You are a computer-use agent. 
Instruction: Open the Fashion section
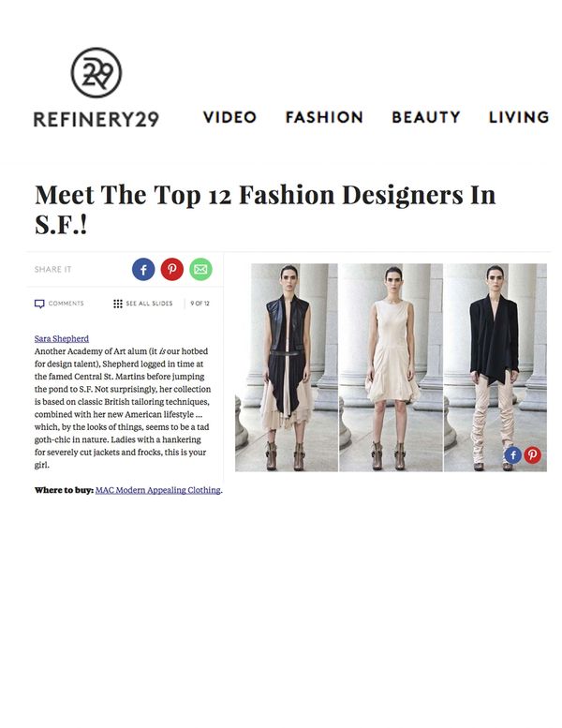tap(324, 117)
